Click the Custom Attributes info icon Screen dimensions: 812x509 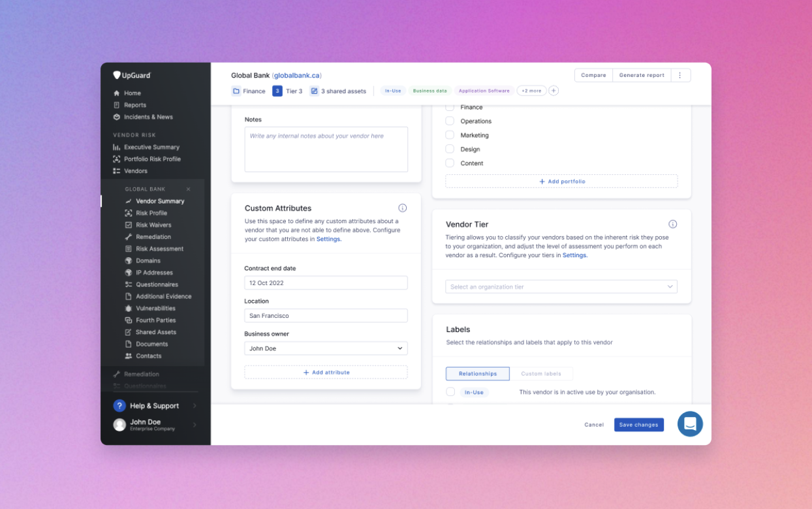coord(403,208)
